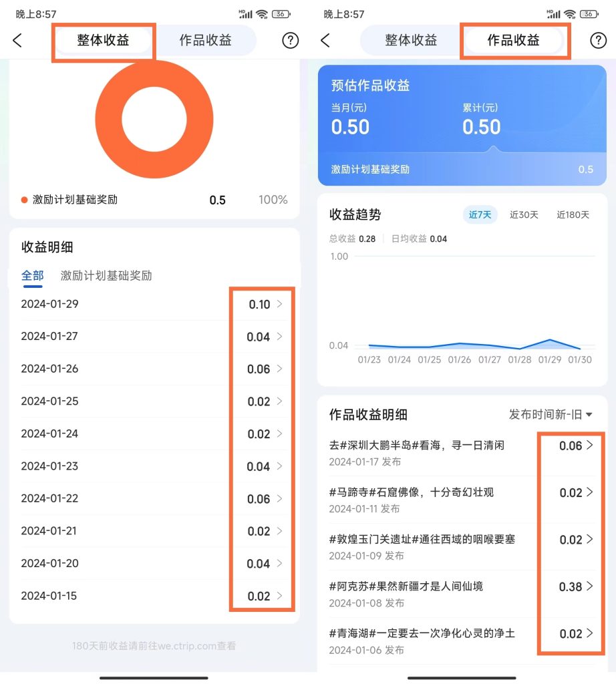Tap 总收益 0.28 label
The height and width of the screenshot is (684, 616).
pyautogui.click(x=353, y=238)
